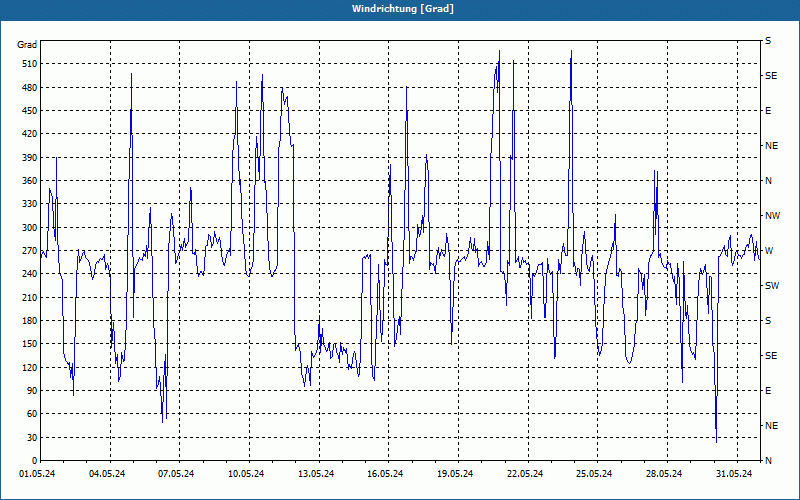Select the "Grad" y-axis unit label
800x500 pixels.
tap(27, 45)
